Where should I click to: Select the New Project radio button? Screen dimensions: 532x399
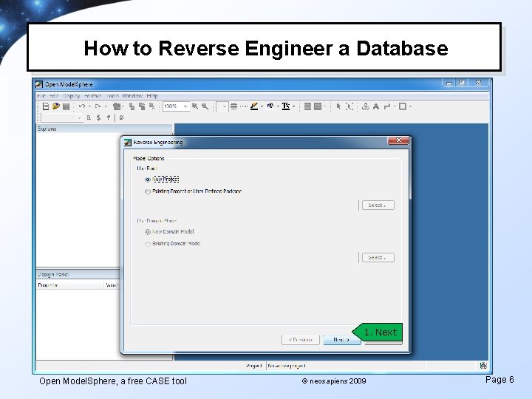click(x=148, y=180)
